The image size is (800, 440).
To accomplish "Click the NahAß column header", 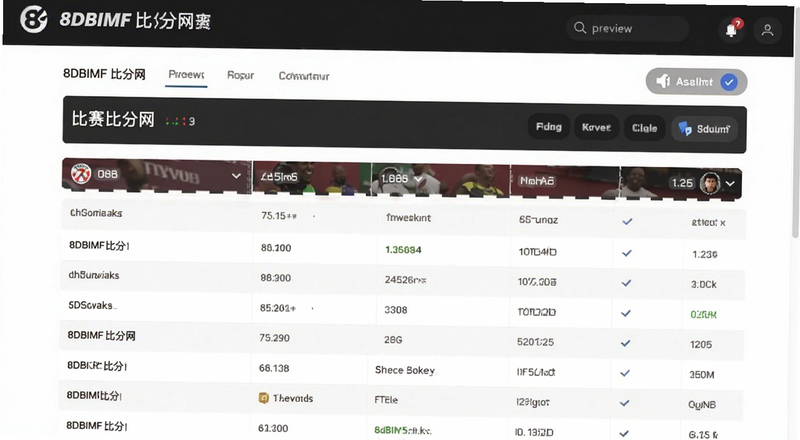I will pyautogui.click(x=537, y=181).
